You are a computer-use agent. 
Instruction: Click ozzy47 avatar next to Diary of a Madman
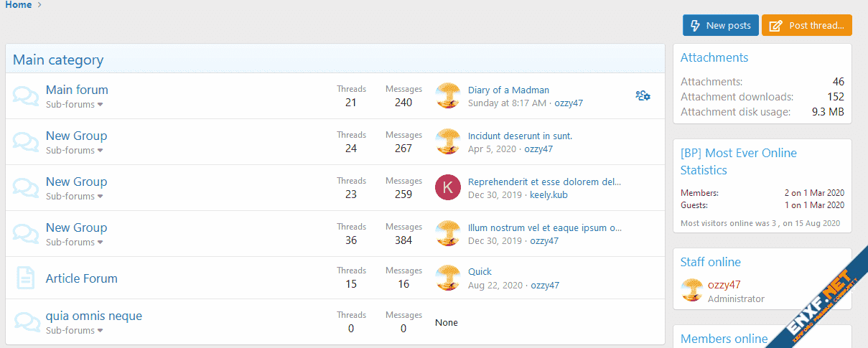(x=447, y=95)
